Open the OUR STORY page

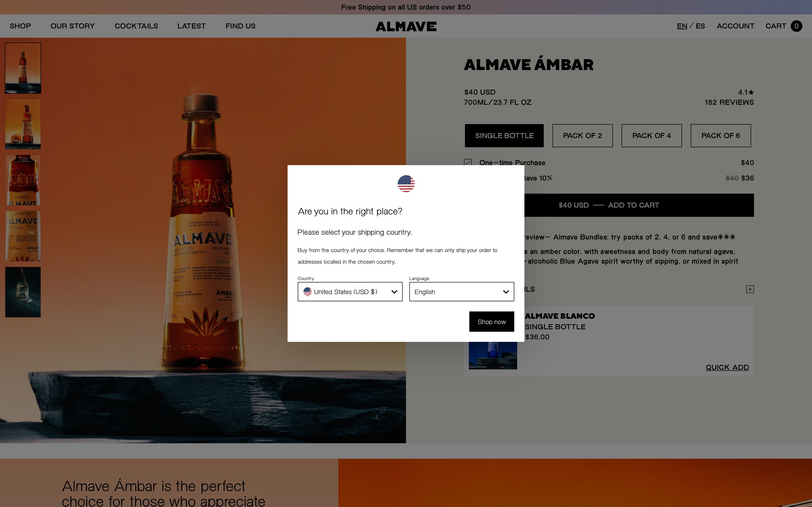(x=72, y=26)
